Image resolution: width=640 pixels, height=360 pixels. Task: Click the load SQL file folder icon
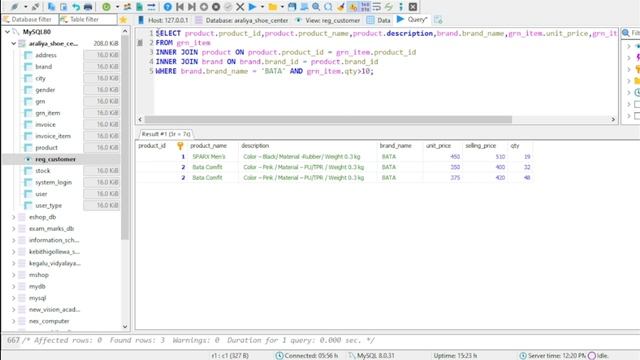pyautogui.click(x=272, y=7)
